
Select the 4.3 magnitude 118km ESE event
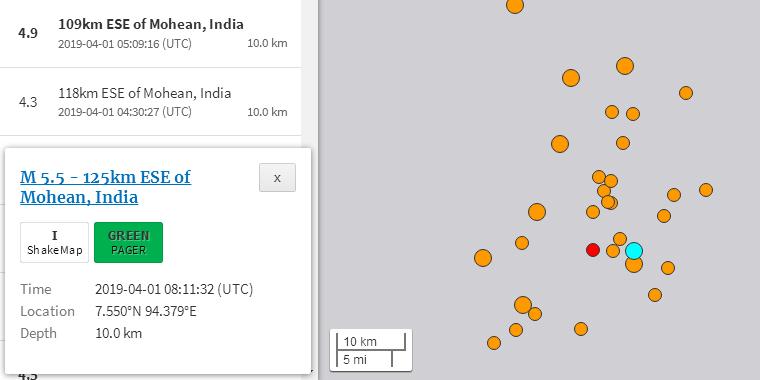(x=150, y=102)
